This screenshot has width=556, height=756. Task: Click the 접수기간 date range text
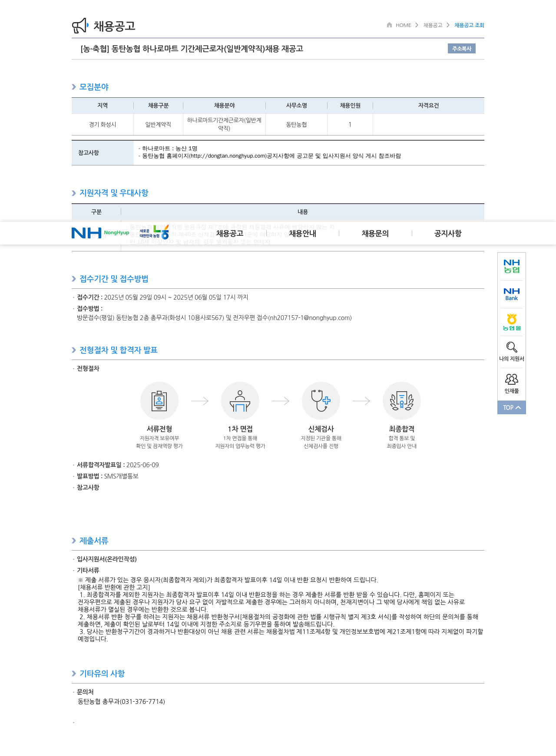click(176, 297)
